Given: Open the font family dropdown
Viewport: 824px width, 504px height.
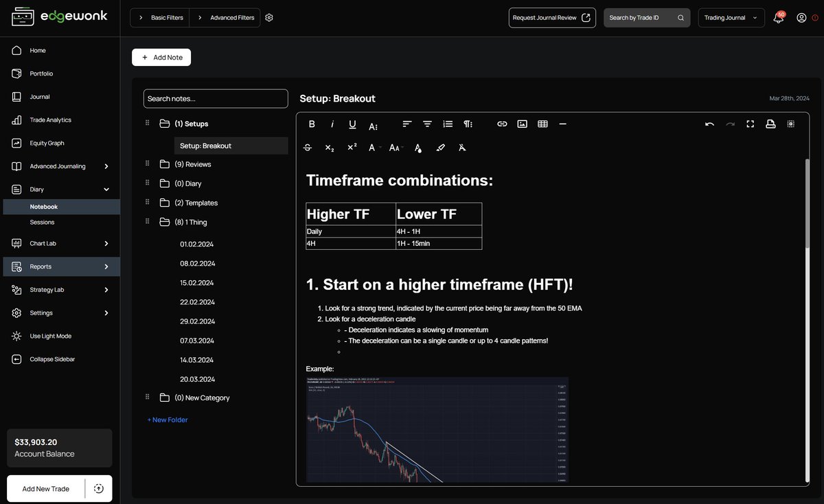Looking at the screenshot, I should point(374,148).
